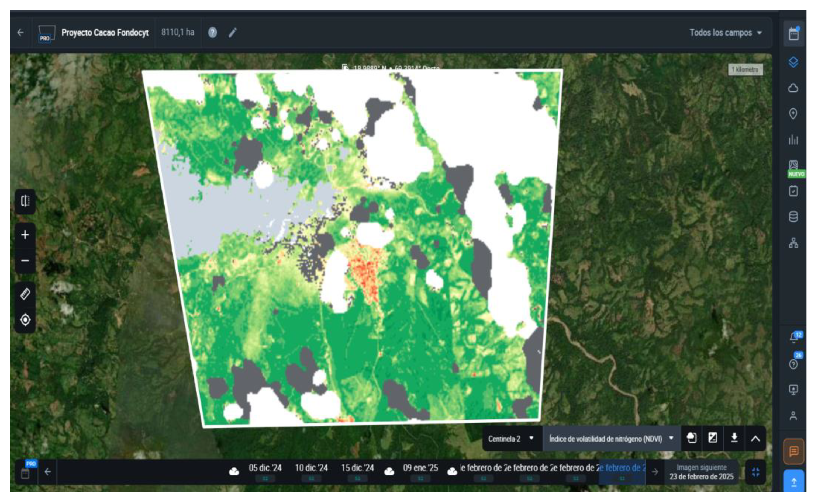Zoom in the map with plus button
Viewport: 818px width, 504px height.
point(25,235)
